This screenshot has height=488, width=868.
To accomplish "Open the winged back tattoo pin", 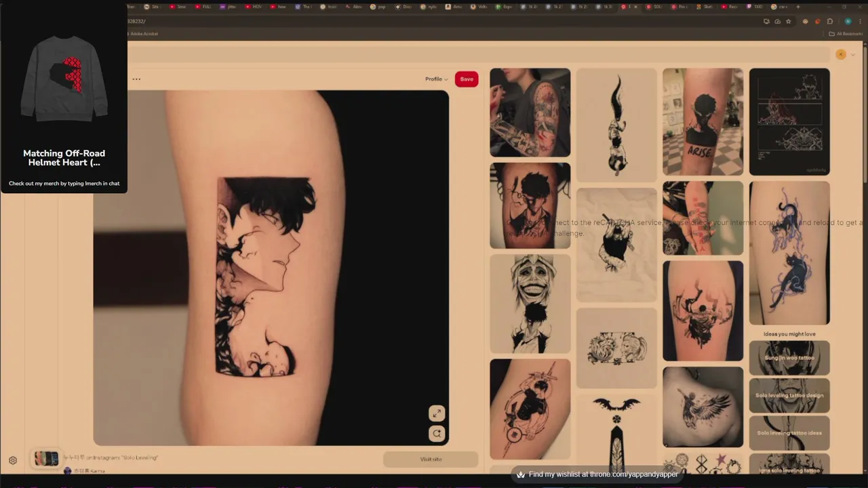I will pyautogui.click(x=703, y=407).
